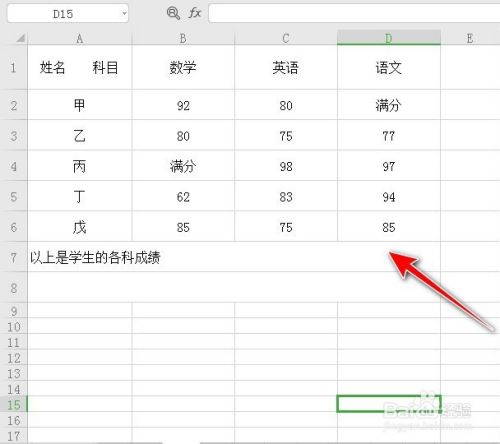The image size is (500, 444).
Task: Click the 语文 score 77
Action: point(389,136)
